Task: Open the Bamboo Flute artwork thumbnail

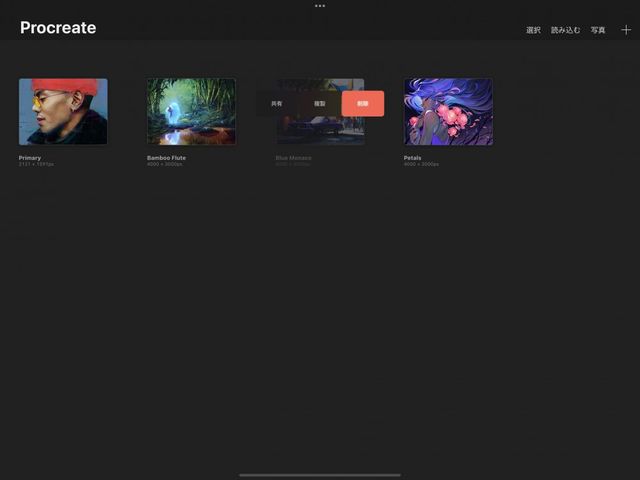Action: pyautogui.click(x=191, y=111)
